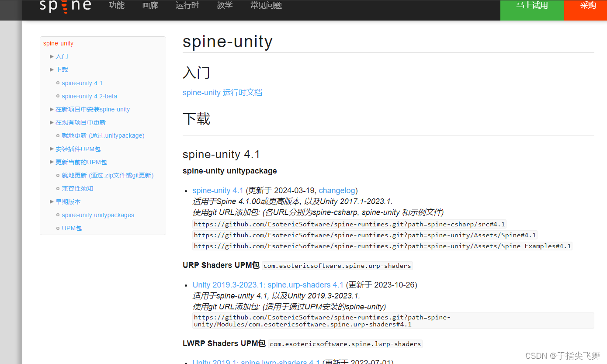Open the 功能 menu item
The image size is (607, 364).
pyautogui.click(x=117, y=5)
